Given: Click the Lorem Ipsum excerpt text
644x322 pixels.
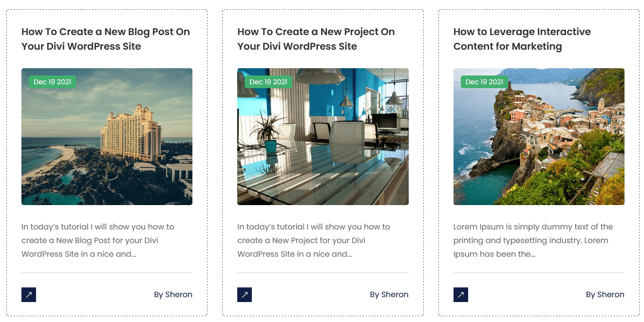Looking at the screenshot, I should [533, 240].
